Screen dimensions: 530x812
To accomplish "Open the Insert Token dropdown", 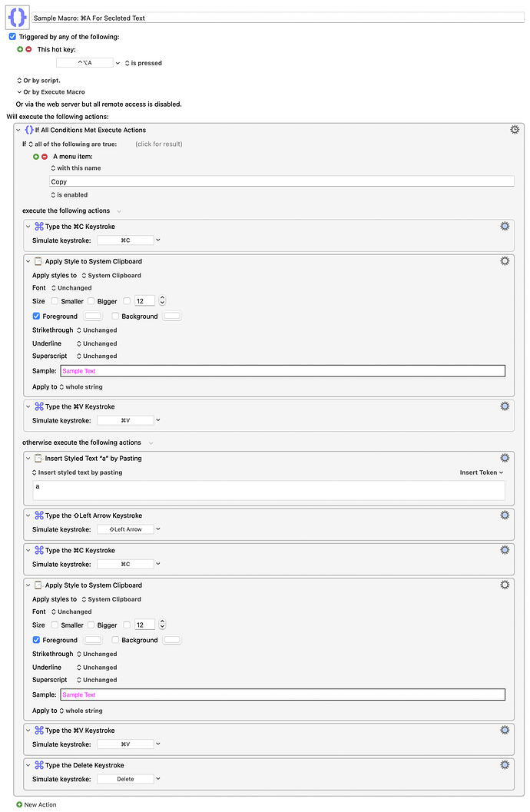I will [x=482, y=472].
